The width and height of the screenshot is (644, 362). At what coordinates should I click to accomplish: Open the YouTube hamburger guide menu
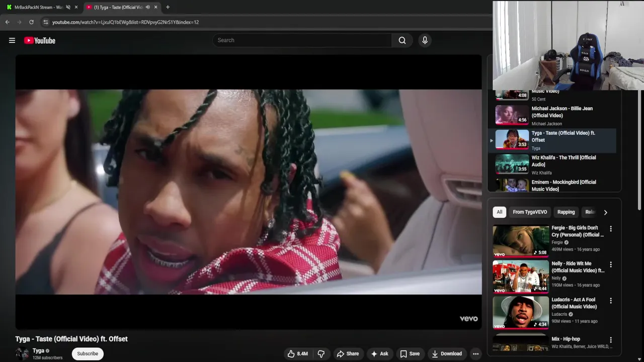pos(12,40)
